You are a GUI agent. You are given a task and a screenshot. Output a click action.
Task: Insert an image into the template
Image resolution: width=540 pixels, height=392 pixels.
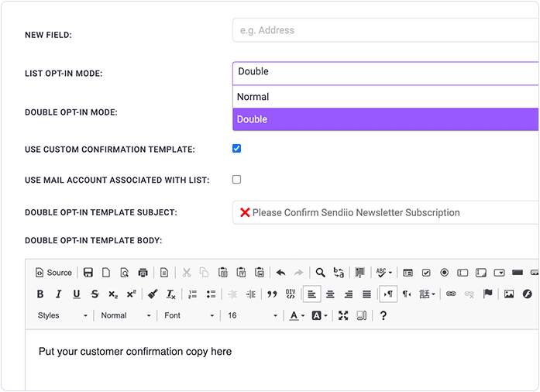(509, 294)
